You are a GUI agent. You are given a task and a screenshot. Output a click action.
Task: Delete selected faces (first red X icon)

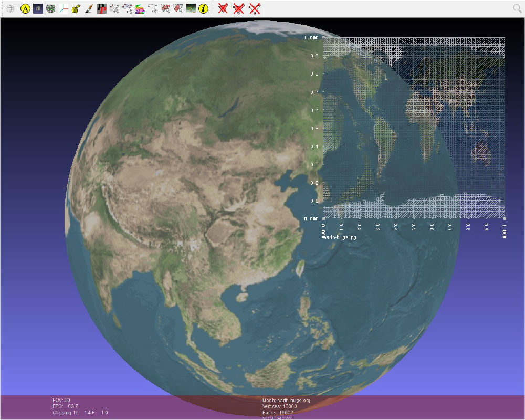coord(223,9)
